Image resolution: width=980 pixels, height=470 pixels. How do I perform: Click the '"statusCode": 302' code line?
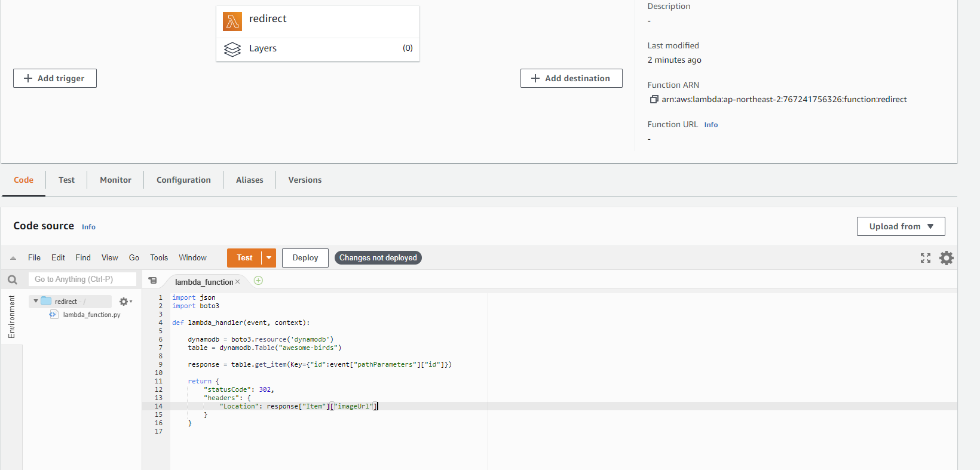click(239, 389)
